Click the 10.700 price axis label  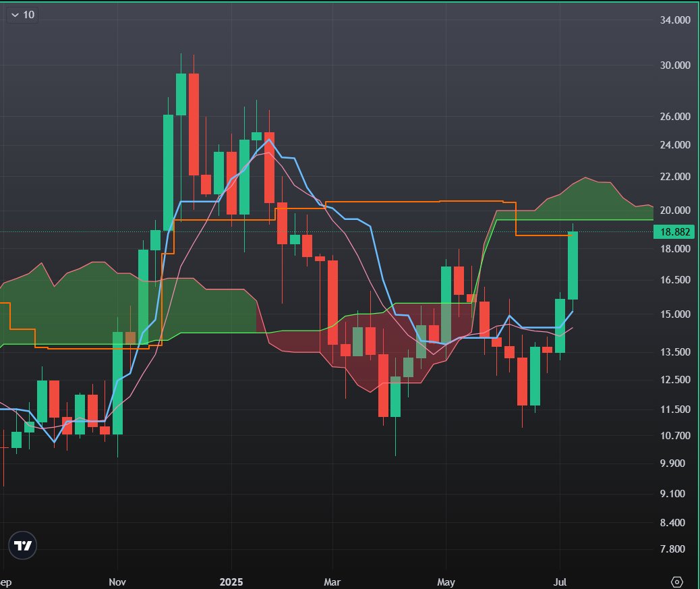pos(675,435)
